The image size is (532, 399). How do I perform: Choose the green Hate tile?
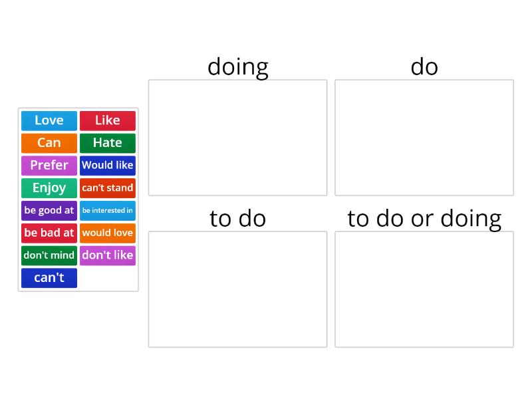coord(108,143)
